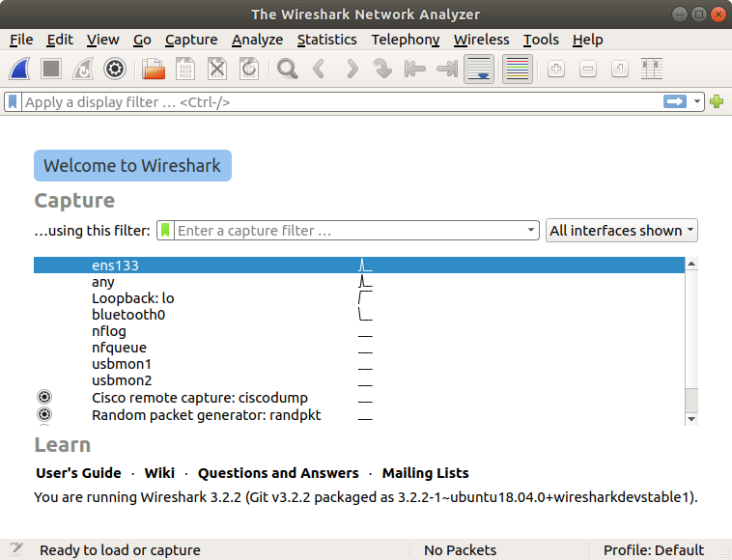Viewport: 732px width, 560px height.
Task: Click the Welcome to Wireshark banner
Action: pyautogui.click(x=132, y=166)
